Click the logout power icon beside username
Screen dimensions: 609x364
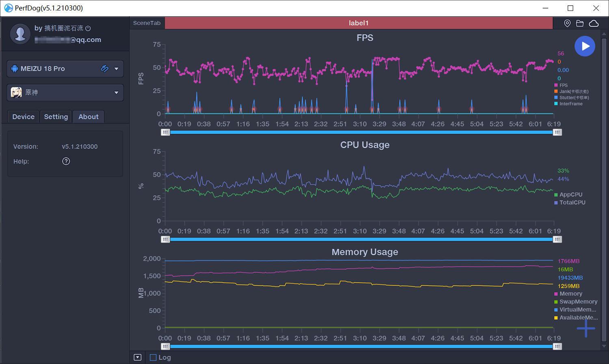tap(88, 28)
